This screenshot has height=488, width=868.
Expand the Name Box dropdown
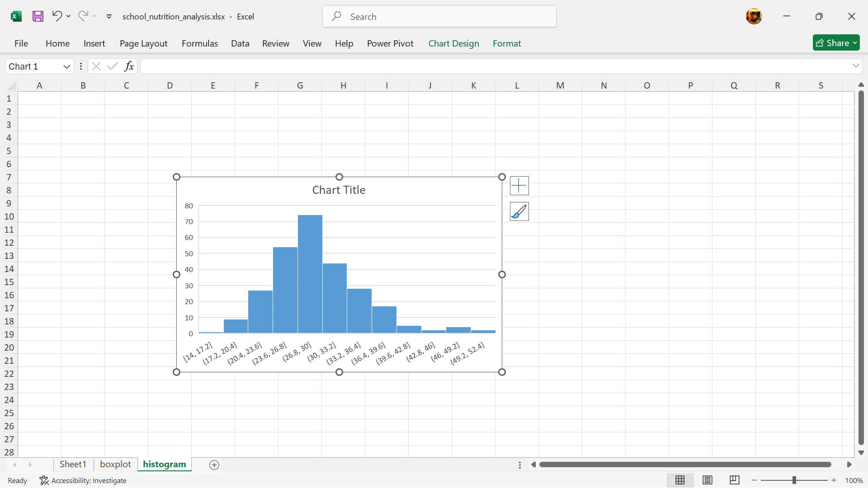coord(66,67)
